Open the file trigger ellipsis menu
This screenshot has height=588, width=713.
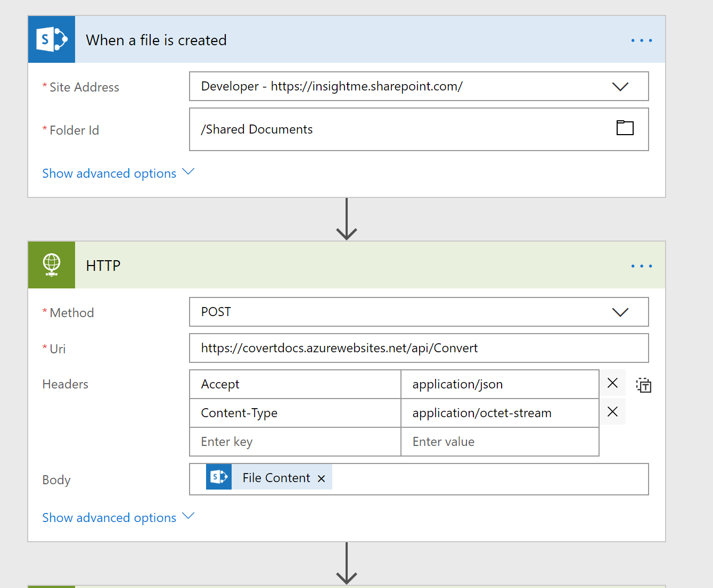click(x=641, y=40)
